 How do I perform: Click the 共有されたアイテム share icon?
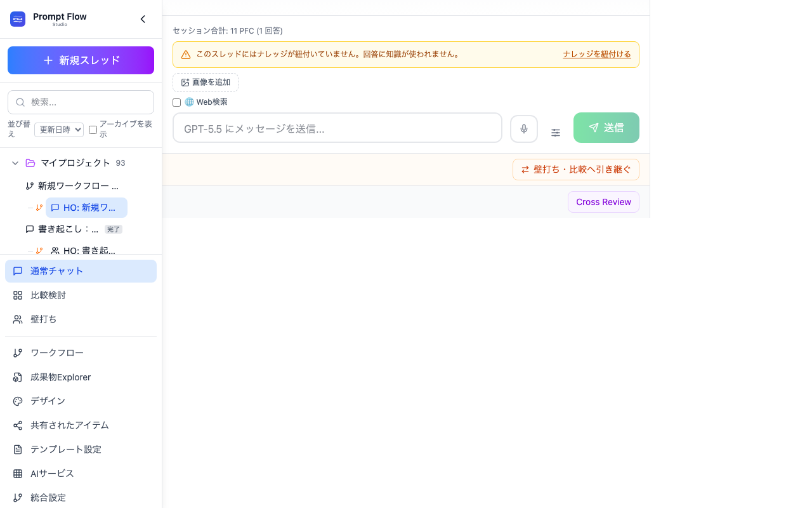18,425
